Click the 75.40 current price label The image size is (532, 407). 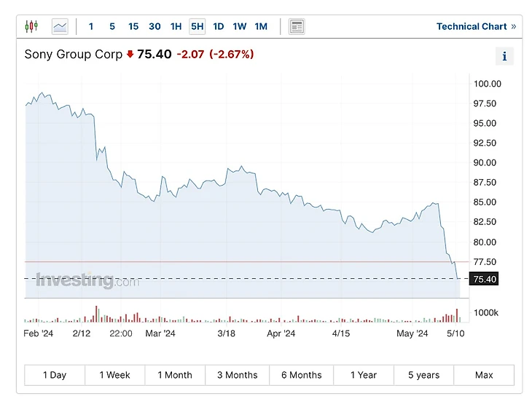pyautogui.click(x=485, y=279)
